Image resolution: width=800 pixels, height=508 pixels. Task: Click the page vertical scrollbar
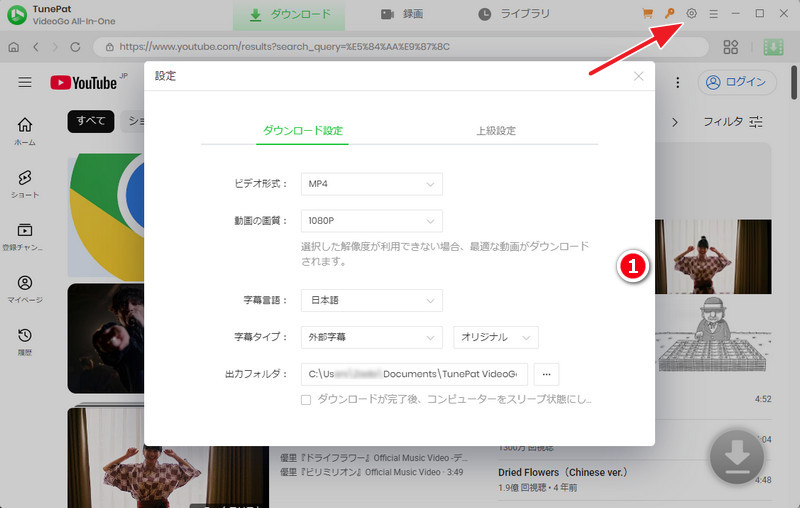tap(794, 83)
